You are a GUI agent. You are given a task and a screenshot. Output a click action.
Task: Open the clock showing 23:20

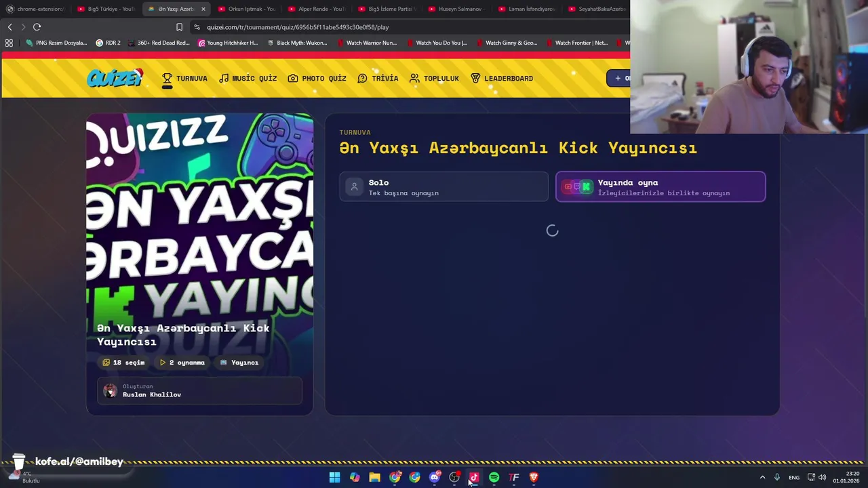point(846,477)
